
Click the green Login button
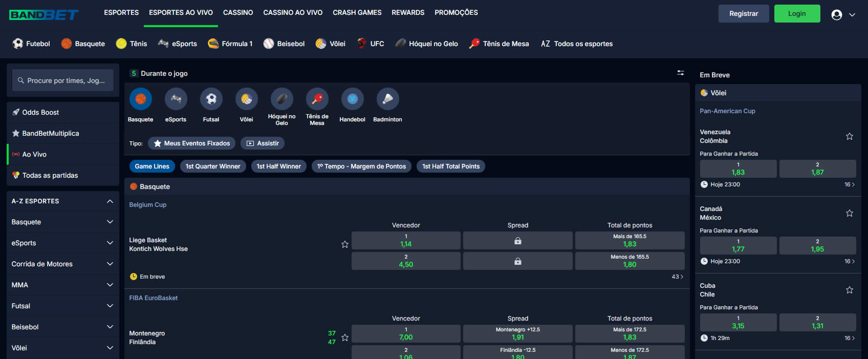click(x=797, y=14)
